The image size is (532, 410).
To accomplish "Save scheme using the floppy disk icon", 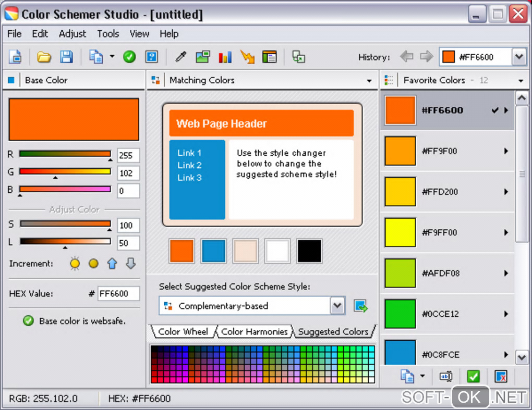I will pos(67,57).
